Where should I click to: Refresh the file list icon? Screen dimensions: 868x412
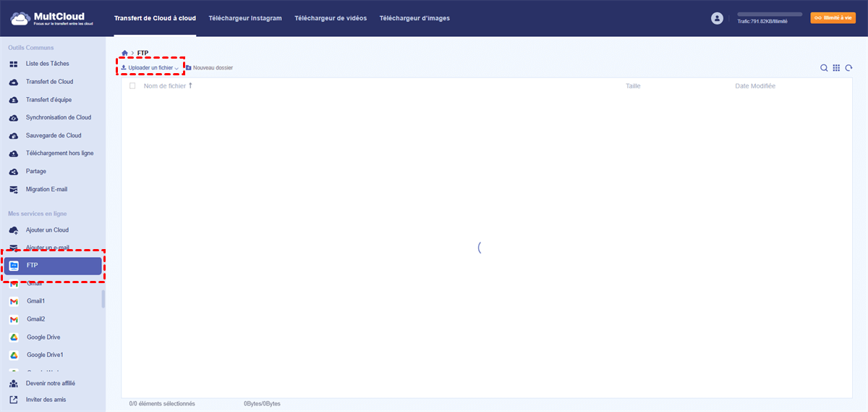848,68
